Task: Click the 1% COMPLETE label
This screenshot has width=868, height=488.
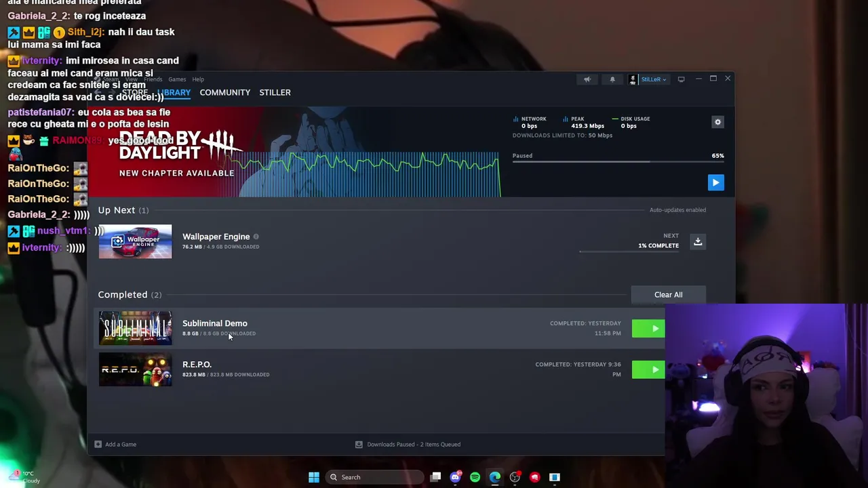Action: pos(658,245)
